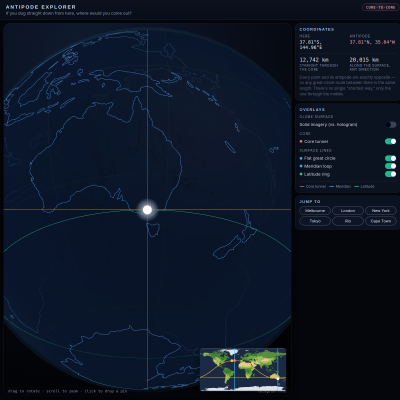This screenshot has width=400, height=400.
Task: Open the flat world minimap thumbnail
Action: pyautogui.click(x=243, y=369)
